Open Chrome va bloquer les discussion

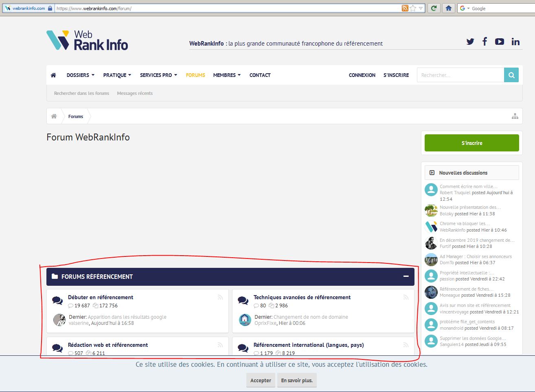point(465,223)
